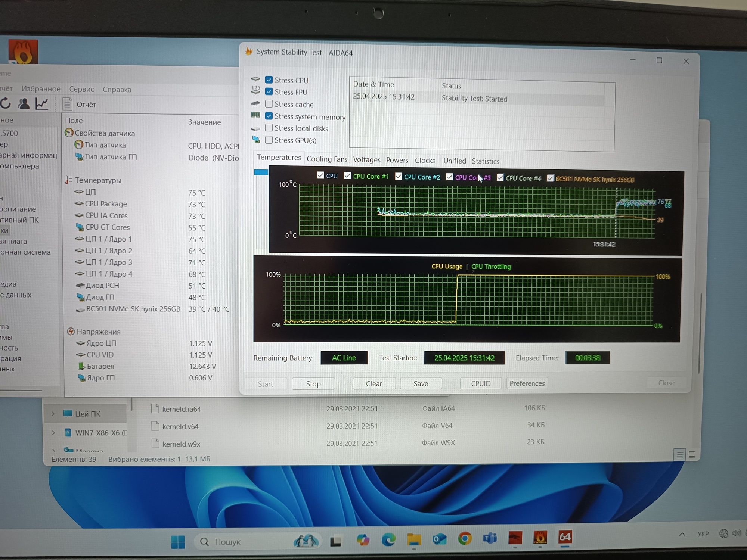Click the user profile icon in AIDA64 toolbar
Viewport: 747px width, 560px height.
(24, 103)
